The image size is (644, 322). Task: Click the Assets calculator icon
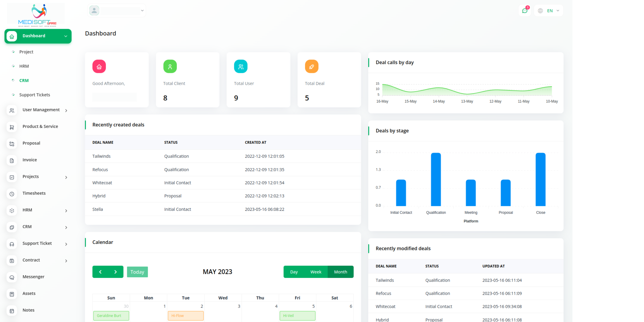click(12, 294)
